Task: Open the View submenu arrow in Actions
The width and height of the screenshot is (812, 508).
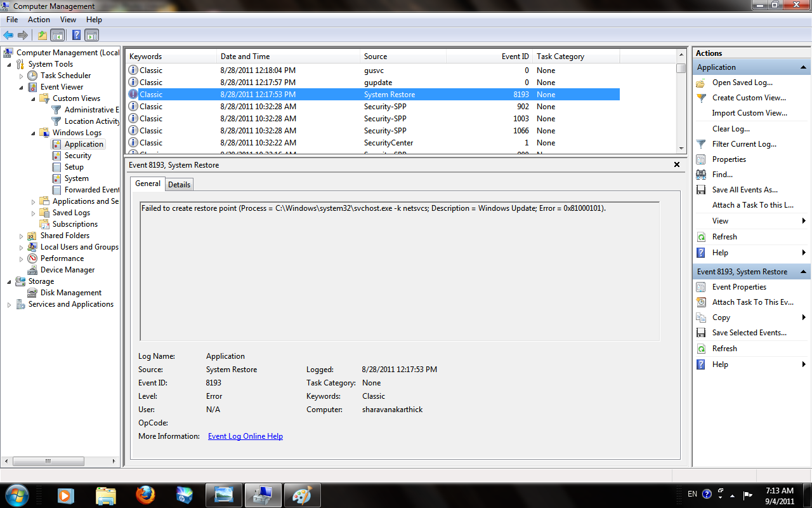Action: click(x=804, y=221)
